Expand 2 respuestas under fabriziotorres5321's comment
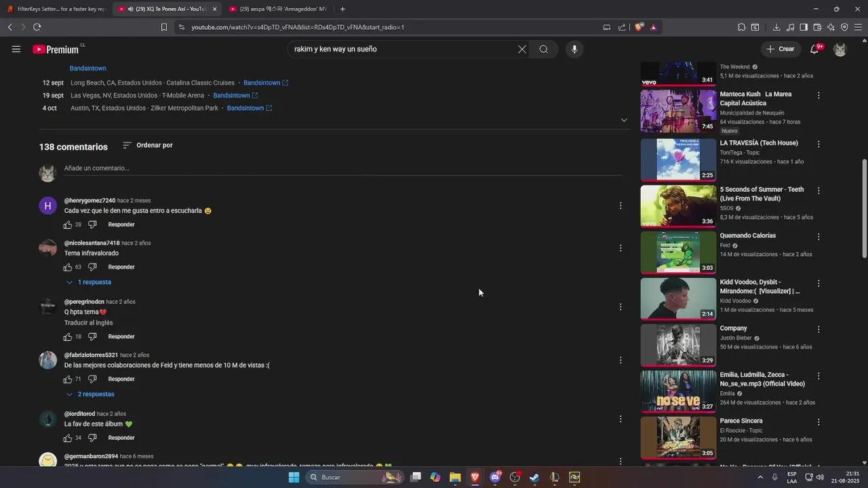This screenshot has height=488, width=868. click(90, 394)
